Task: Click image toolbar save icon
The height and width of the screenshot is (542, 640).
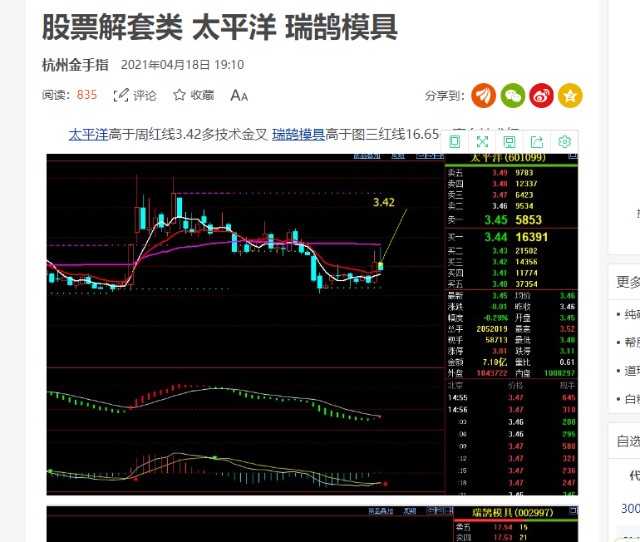Action: point(510,142)
